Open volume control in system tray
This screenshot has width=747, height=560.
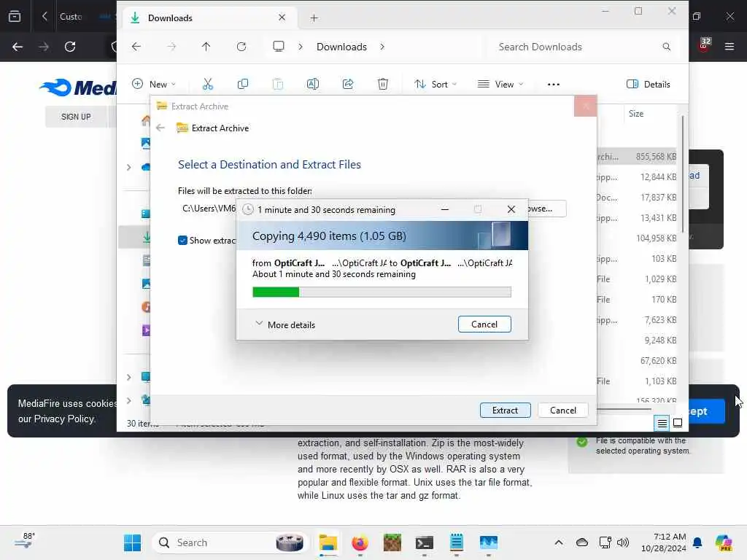(623, 542)
